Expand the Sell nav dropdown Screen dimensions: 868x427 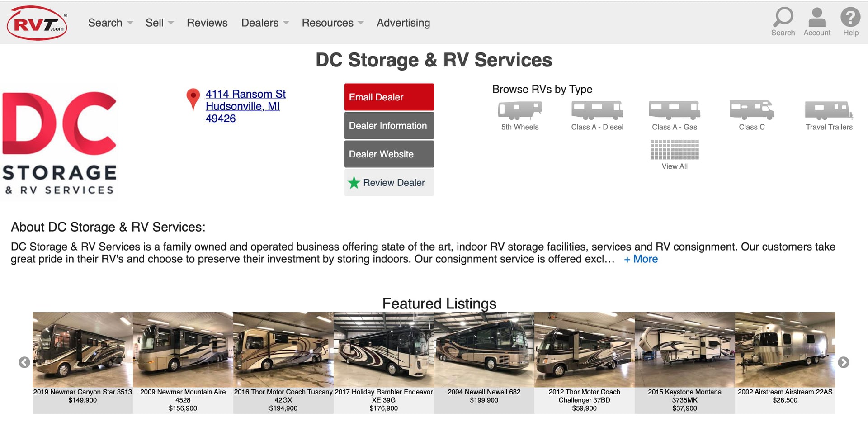[160, 23]
